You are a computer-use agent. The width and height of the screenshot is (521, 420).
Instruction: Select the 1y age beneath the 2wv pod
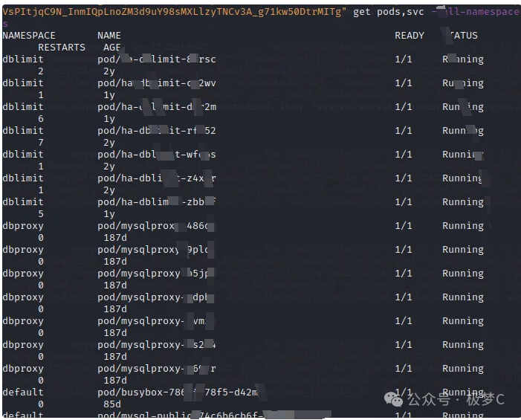(x=109, y=95)
